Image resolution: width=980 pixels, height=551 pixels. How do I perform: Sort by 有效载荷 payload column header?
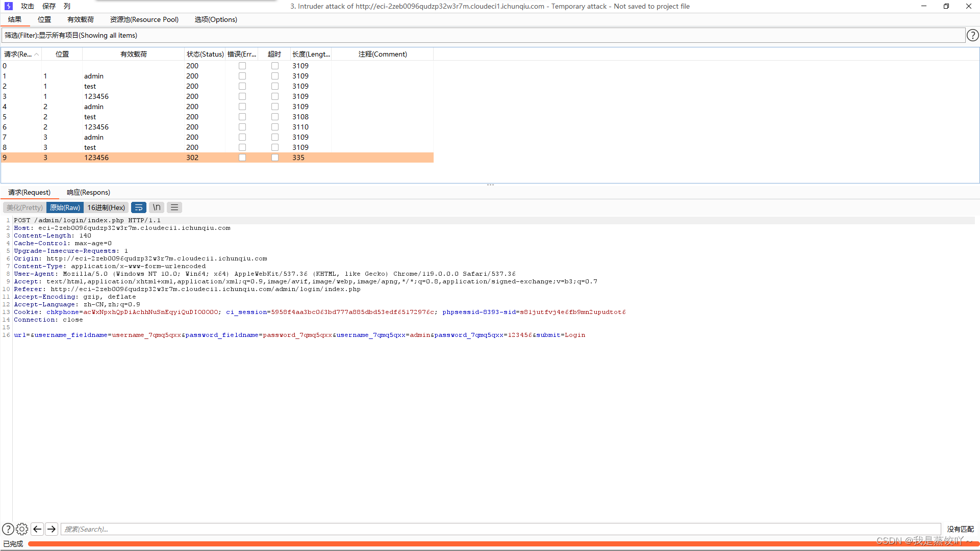tap(134, 54)
